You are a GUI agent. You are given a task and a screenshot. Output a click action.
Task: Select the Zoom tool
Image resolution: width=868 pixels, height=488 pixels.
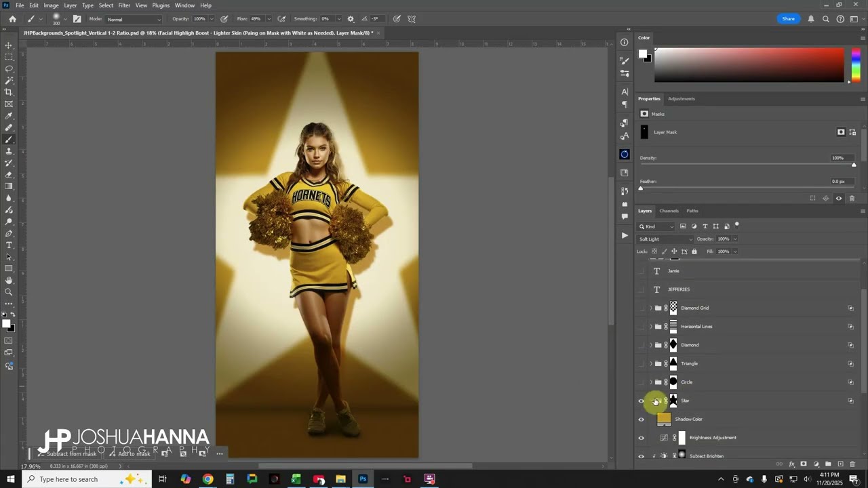9,292
